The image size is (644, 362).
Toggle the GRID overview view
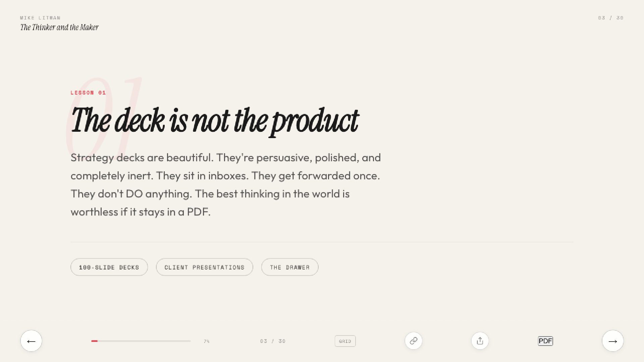tap(345, 341)
